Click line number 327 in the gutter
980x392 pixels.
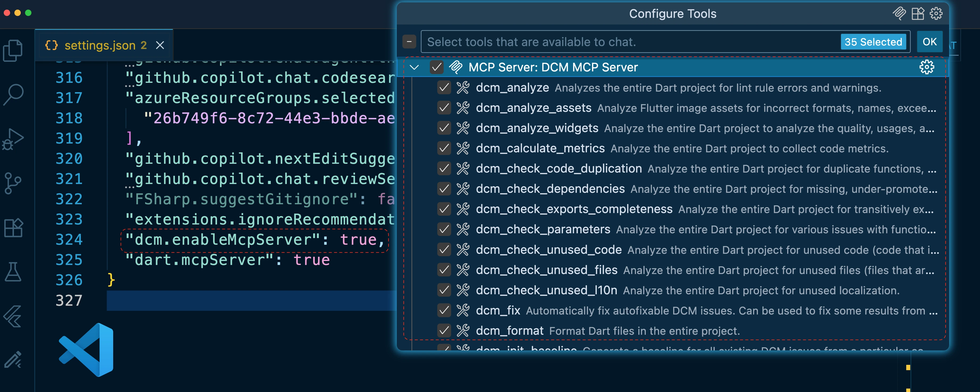point(69,301)
